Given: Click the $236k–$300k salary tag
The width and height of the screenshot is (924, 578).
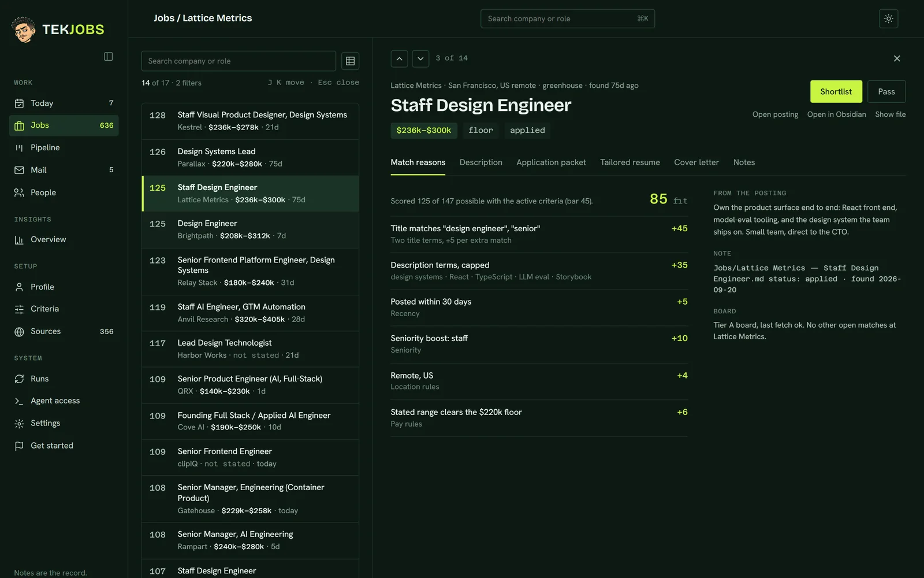Looking at the screenshot, I should click(x=423, y=131).
